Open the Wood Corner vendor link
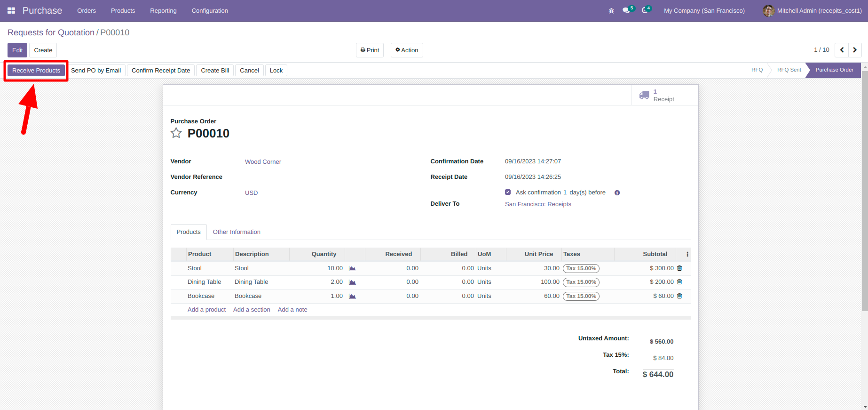868x410 pixels. click(x=263, y=161)
